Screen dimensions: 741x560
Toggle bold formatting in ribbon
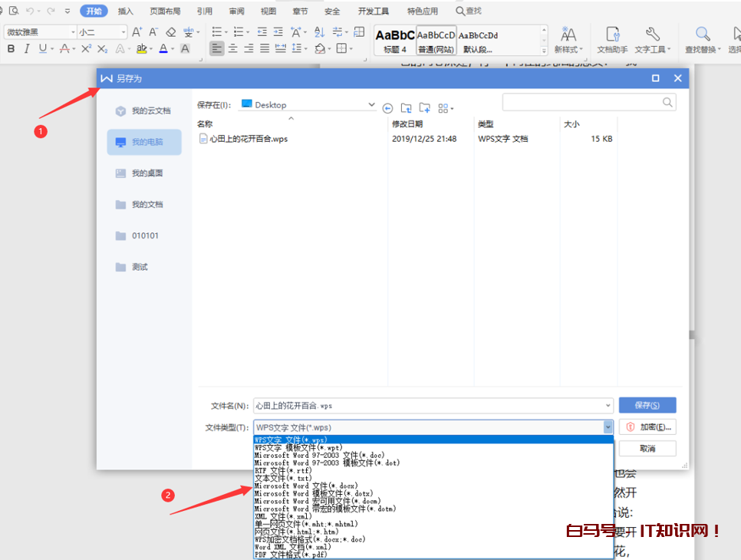[11, 48]
